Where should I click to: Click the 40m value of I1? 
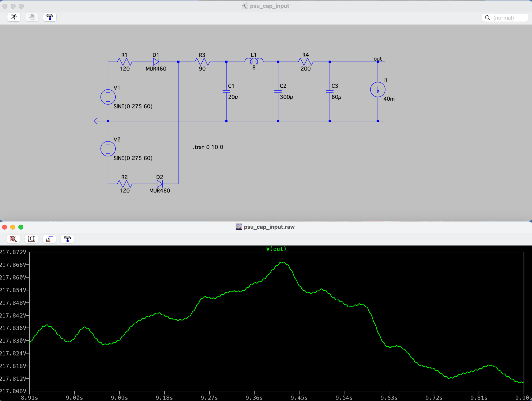tap(389, 99)
